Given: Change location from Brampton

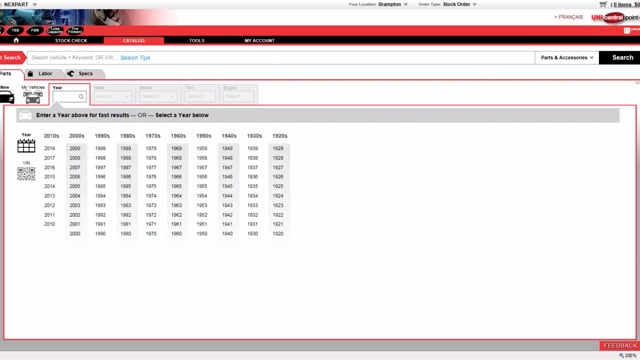Looking at the screenshot, I should point(392,4).
